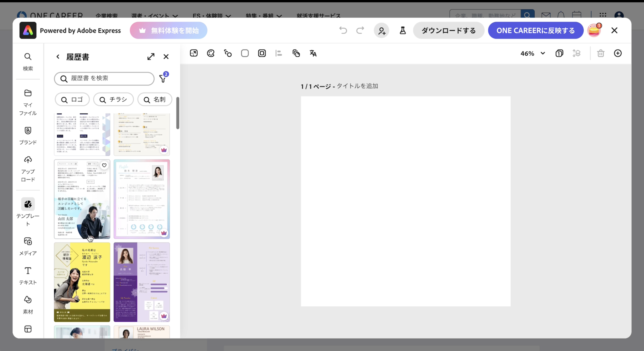
Task: Click the align objects toolbar icon
Action: tap(279, 53)
